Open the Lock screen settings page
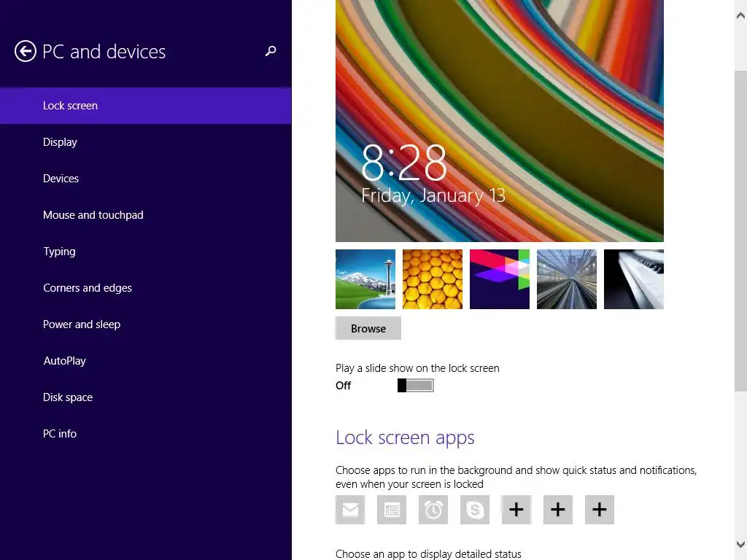 (146, 106)
